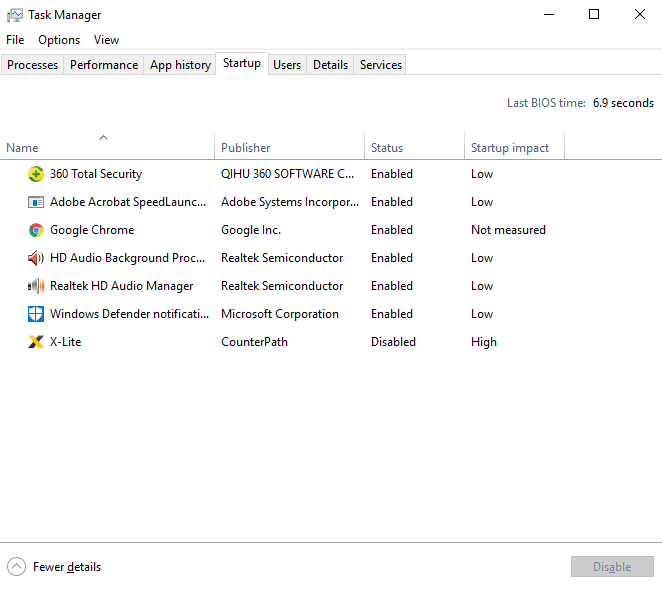The image size is (662, 589).
Task: Select HD Audio Background Proc... entry
Action: [x=128, y=258]
